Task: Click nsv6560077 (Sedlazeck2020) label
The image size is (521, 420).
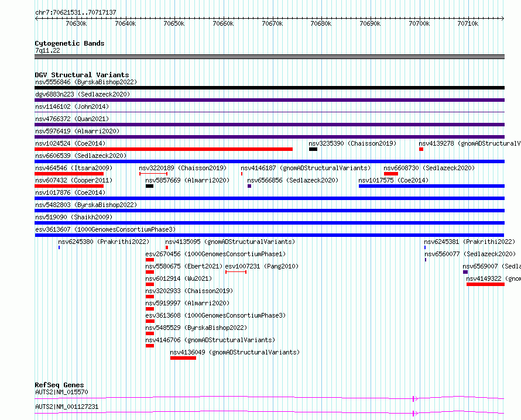Action: (470, 254)
